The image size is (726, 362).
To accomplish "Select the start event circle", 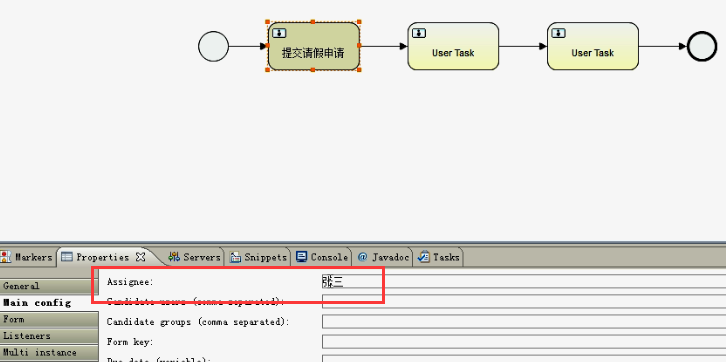I will [x=213, y=46].
